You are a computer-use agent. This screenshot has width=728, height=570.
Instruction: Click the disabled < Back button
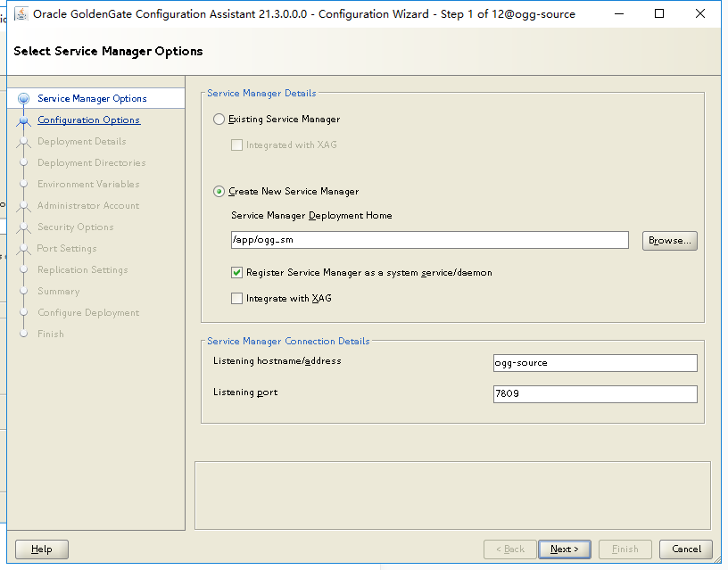[x=509, y=549]
